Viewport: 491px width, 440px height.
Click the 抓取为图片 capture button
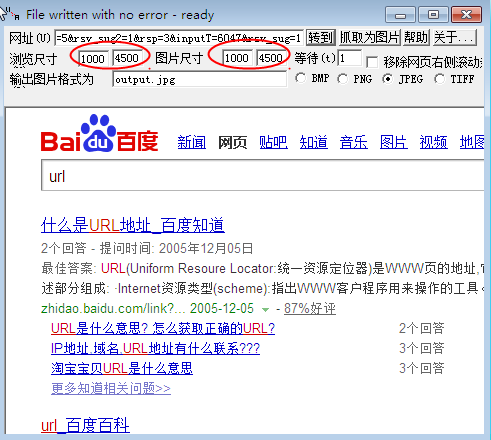[369, 38]
